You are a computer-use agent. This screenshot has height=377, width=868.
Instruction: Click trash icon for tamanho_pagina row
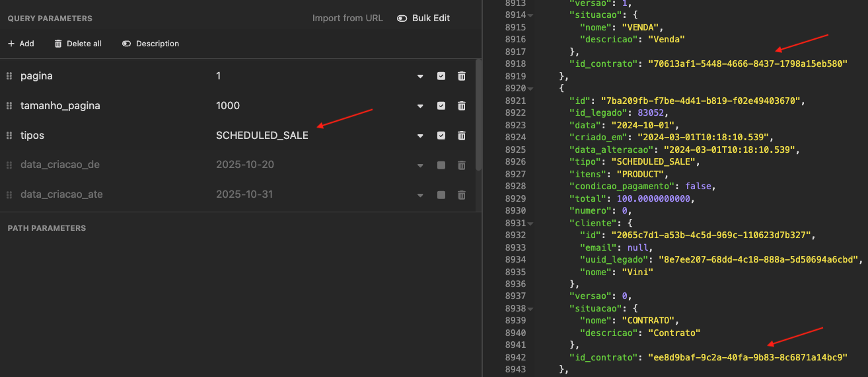click(461, 106)
